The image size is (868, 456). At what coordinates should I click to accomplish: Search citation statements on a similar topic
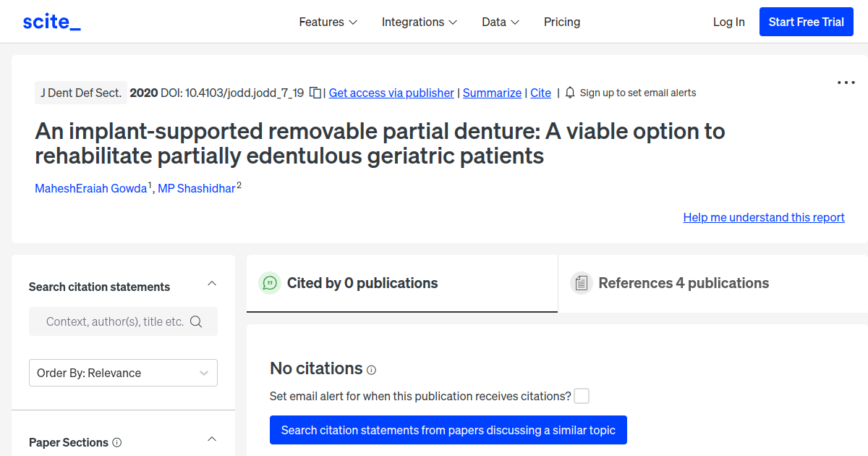coord(448,430)
